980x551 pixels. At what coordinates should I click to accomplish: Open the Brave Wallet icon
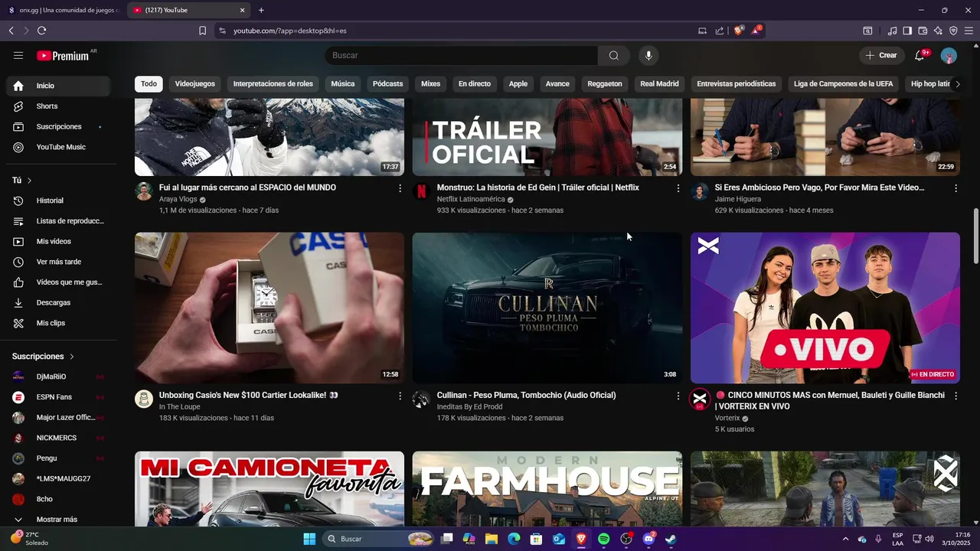coord(923,31)
